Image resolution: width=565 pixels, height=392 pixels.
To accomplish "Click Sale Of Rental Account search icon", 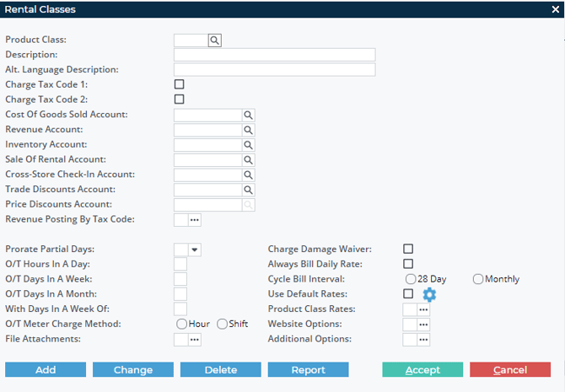I will tap(248, 160).
